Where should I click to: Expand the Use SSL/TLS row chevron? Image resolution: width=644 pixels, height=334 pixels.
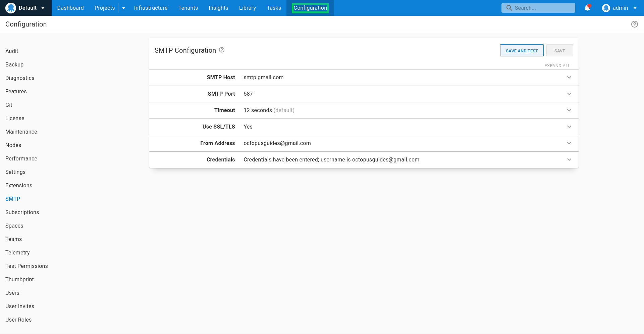pos(569,127)
